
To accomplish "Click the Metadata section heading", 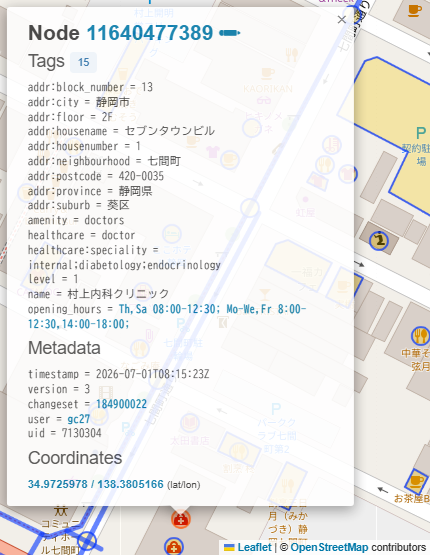I will (64, 348).
